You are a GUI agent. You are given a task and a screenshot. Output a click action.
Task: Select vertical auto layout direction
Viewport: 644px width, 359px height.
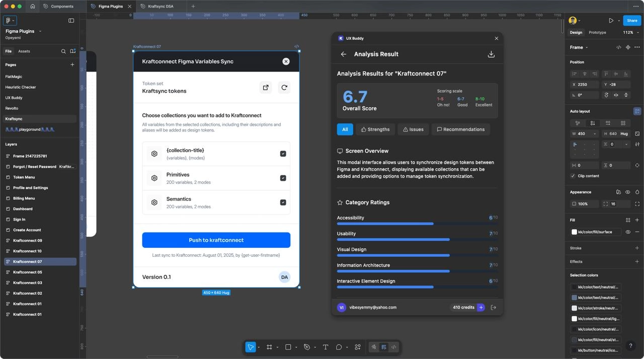[592, 123]
